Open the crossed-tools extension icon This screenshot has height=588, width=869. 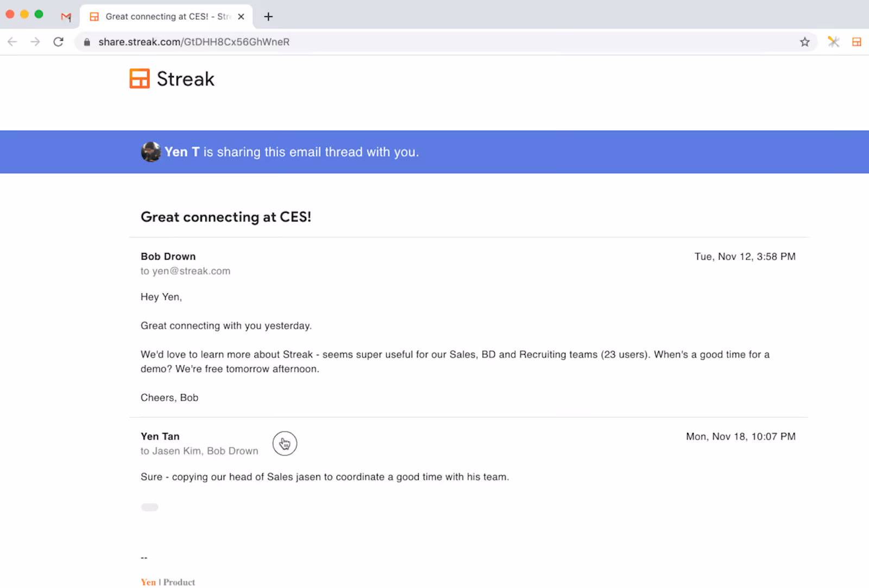834,42
